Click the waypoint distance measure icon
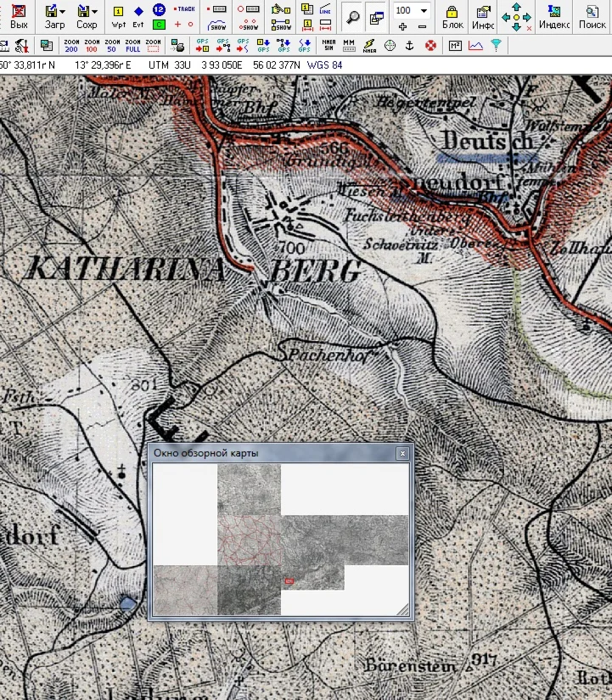Screen dimensions: 612x700 (x=307, y=25)
